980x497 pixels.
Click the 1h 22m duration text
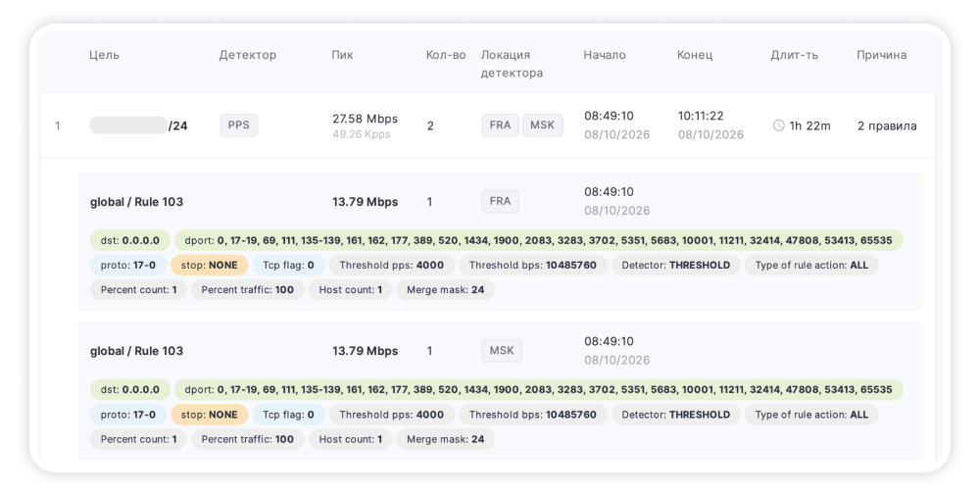810,125
